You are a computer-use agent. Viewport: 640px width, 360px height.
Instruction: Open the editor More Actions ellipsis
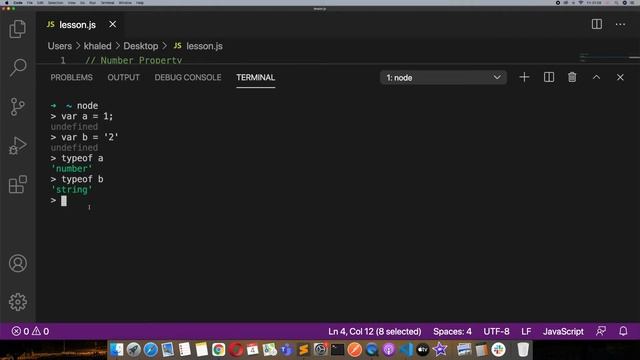tap(620, 24)
